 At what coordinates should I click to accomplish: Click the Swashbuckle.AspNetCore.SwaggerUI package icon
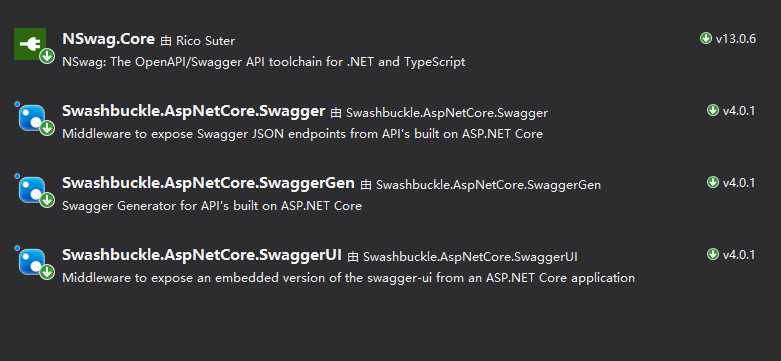33,262
